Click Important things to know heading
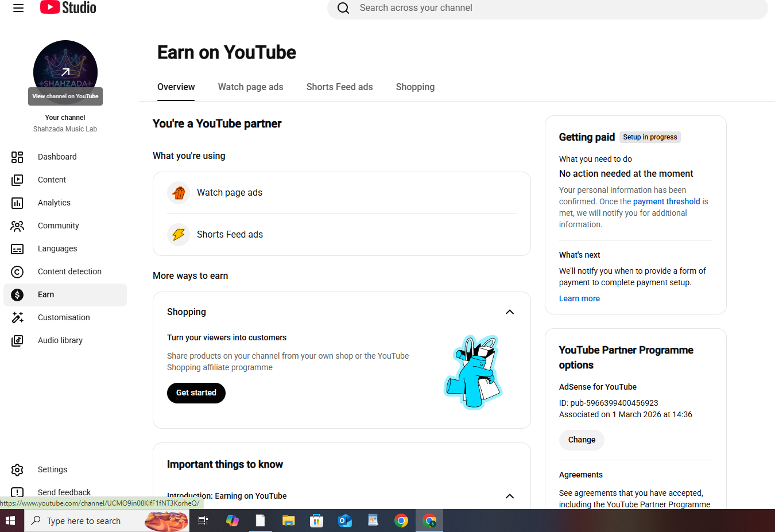Screen dimensions: 775x532 pos(225,464)
